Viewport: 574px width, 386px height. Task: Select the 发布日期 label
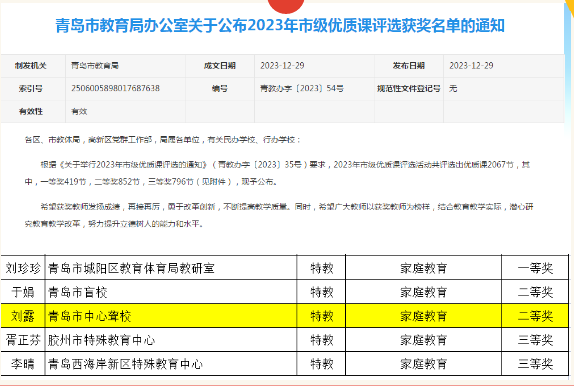(409, 66)
